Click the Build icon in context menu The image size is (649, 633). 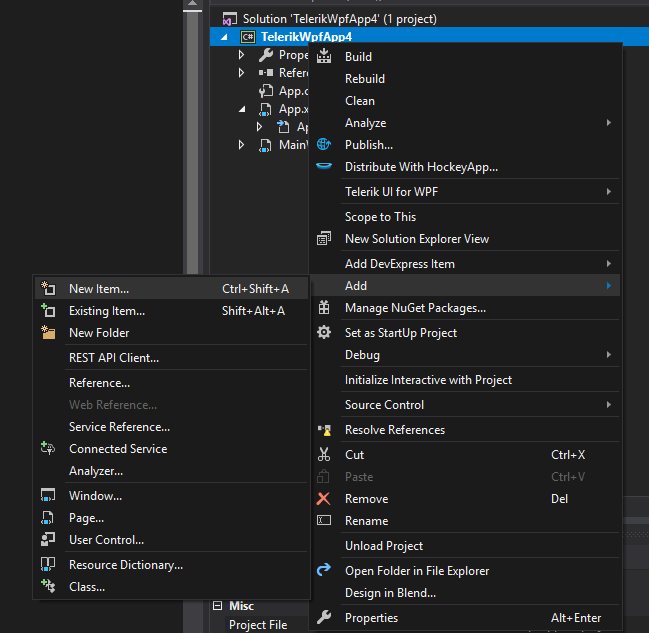[324, 56]
